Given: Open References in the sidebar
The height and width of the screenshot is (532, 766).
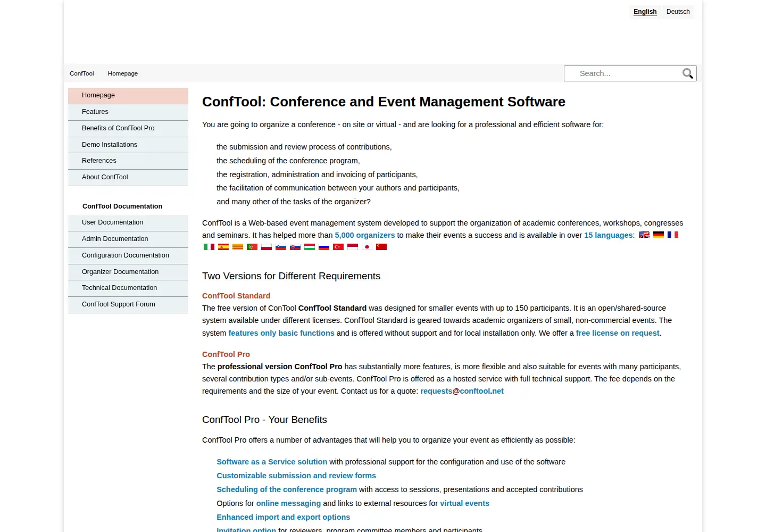Looking at the screenshot, I should 128,161.
